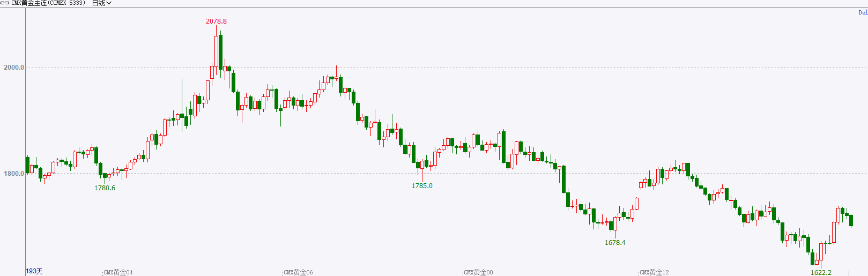868x276 pixels.
Task: Select the 1785.0 low price label
Action: tap(422, 186)
